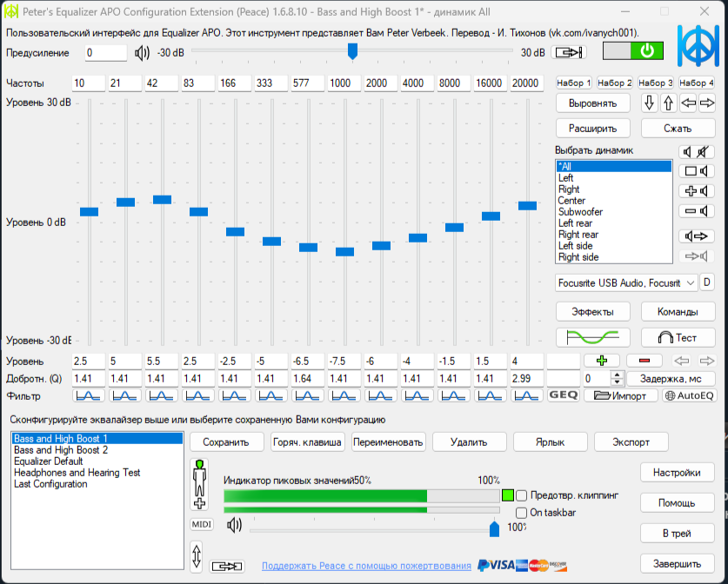Increase the delay value with stepper arrow
The image size is (728, 584).
coord(618,375)
